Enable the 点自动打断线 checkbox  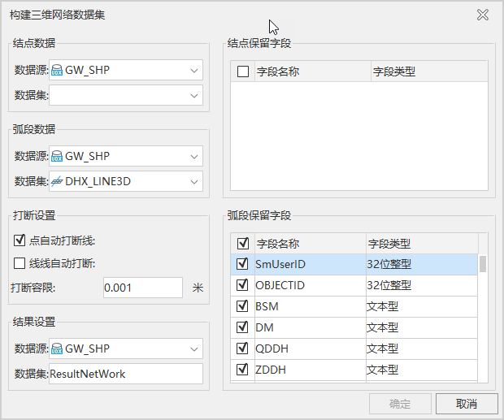pyautogui.click(x=20, y=240)
